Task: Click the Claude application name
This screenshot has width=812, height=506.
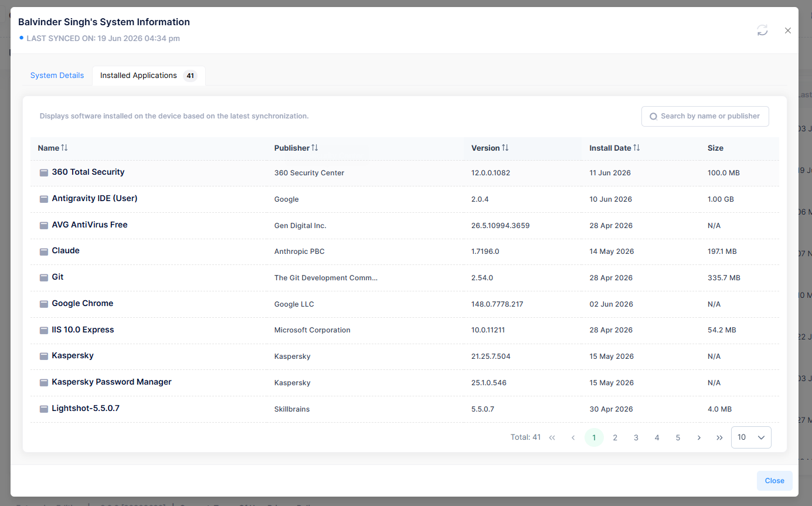Action: coord(66,250)
